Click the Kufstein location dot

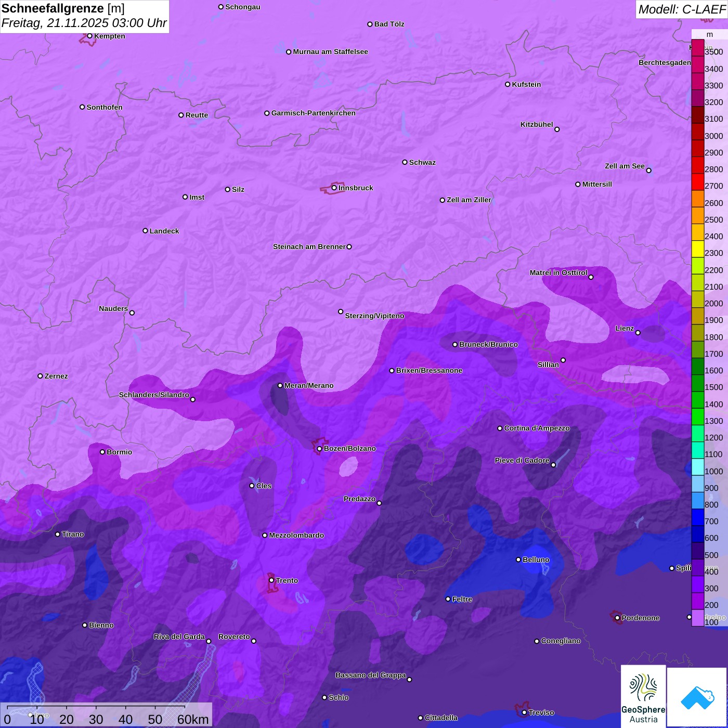(508, 84)
